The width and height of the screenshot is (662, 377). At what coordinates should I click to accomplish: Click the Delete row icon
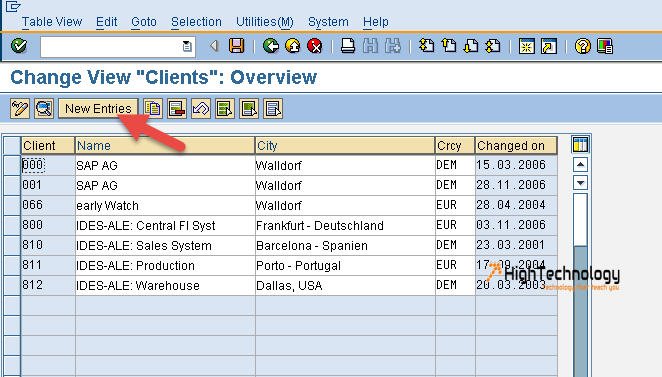click(177, 109)
